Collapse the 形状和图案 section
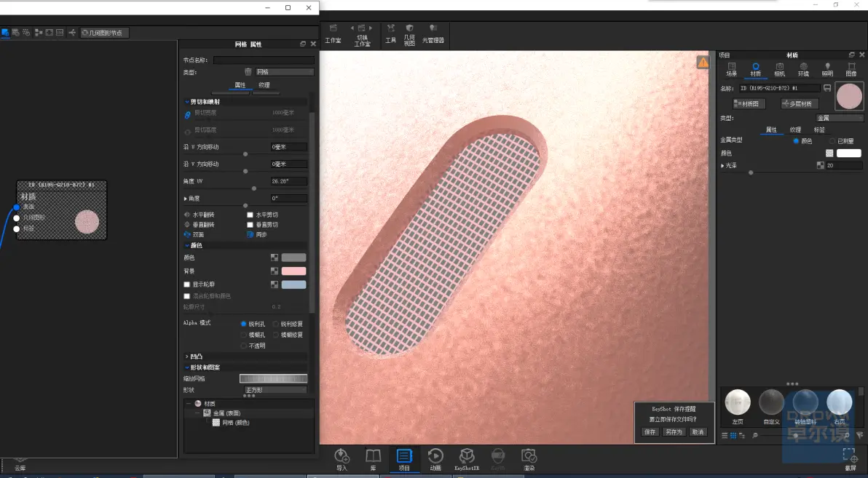Image resolution: width=868 pixels, height=478 pixels. (187, 367)
